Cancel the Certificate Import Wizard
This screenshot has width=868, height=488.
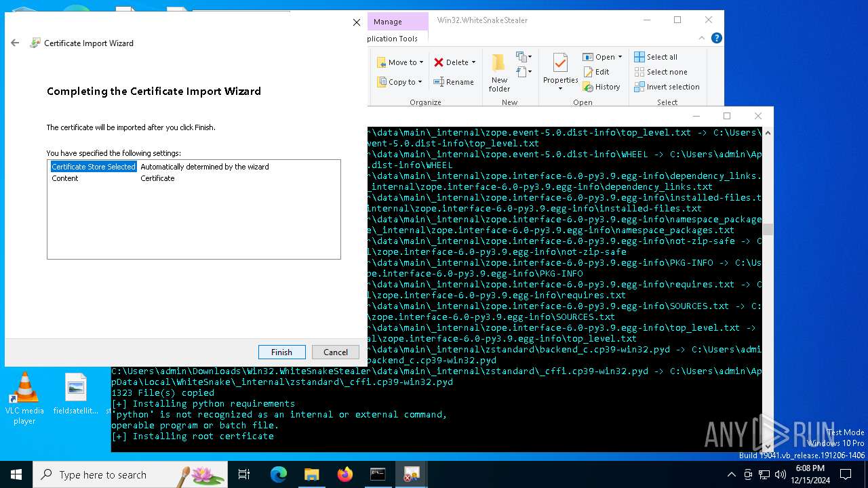336,352
